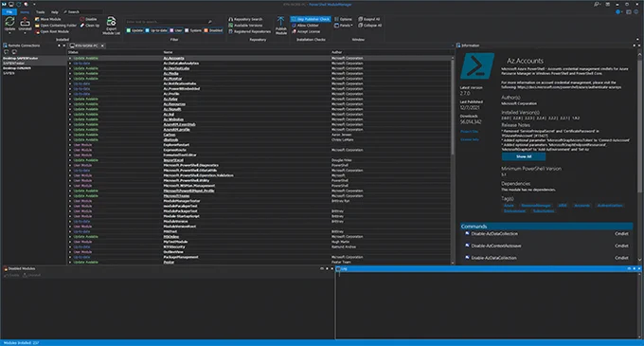Click the icon beside the Enable-AzDataCollection command
Screen dimensions: 644x346
(x=467, y=258)
